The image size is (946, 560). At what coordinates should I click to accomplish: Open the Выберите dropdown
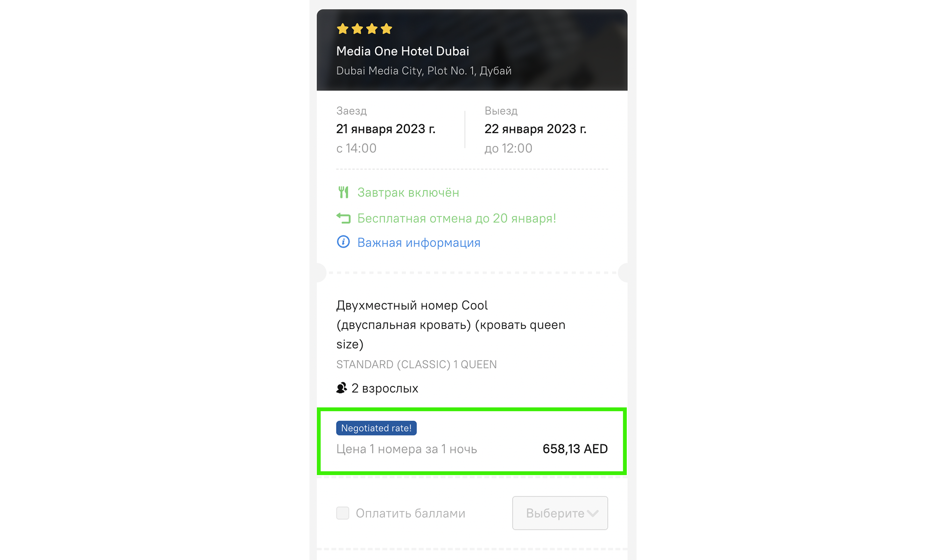554,513
